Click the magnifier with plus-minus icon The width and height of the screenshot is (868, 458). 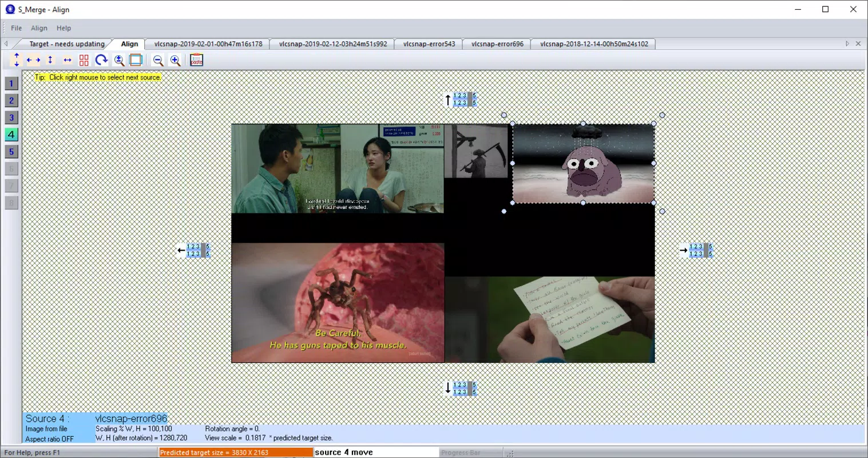tap(119, 60)
